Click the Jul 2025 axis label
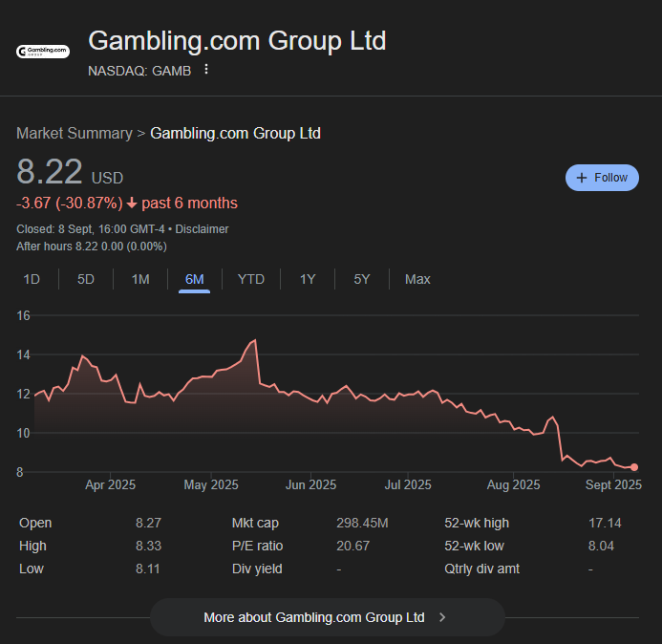The width and height of the screenshot is (662, 644). tap(408, 484)
